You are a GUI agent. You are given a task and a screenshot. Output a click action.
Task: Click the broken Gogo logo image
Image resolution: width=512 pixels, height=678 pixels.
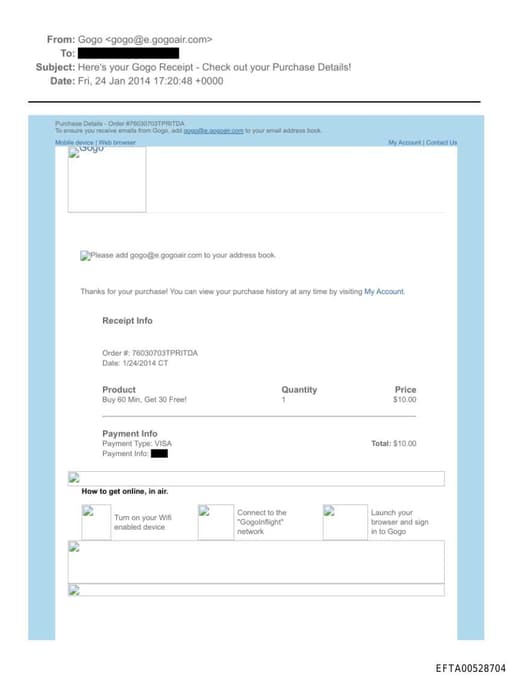point(107,179)
